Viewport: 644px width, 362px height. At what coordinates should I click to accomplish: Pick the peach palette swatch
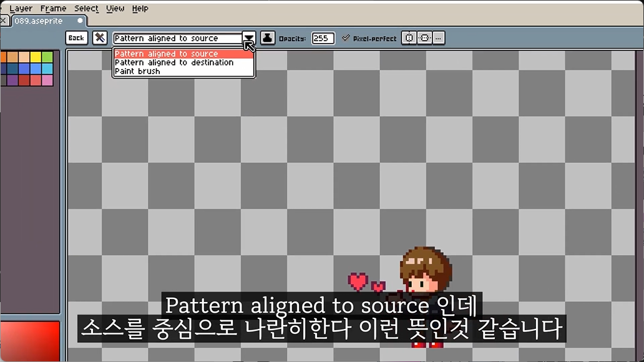pyautogui.click(x=24, y=57)
